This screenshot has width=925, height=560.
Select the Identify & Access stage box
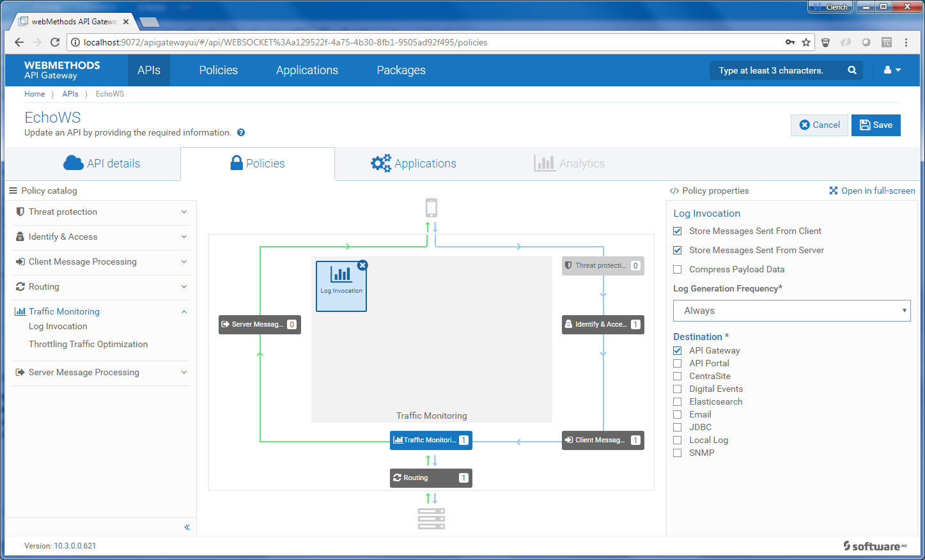603,325
